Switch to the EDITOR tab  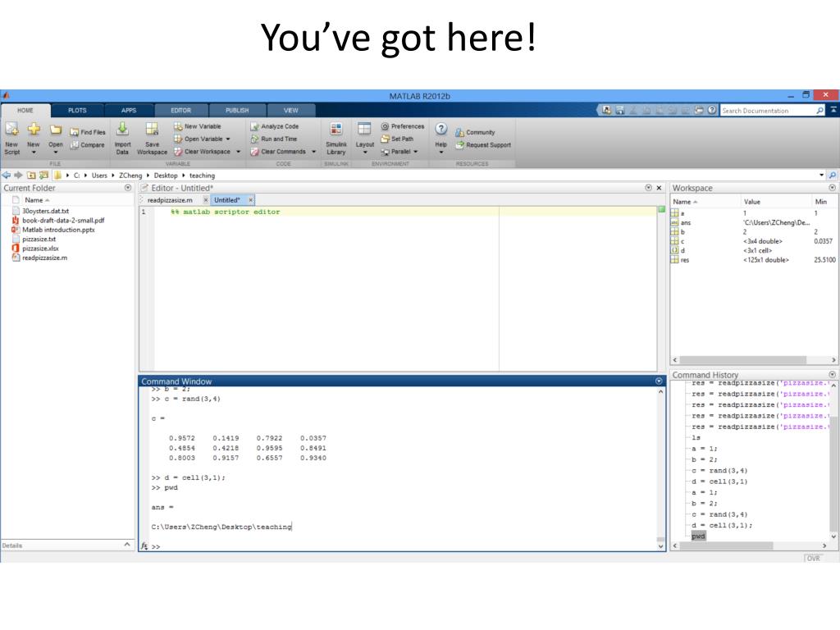(x=181, y=111)
